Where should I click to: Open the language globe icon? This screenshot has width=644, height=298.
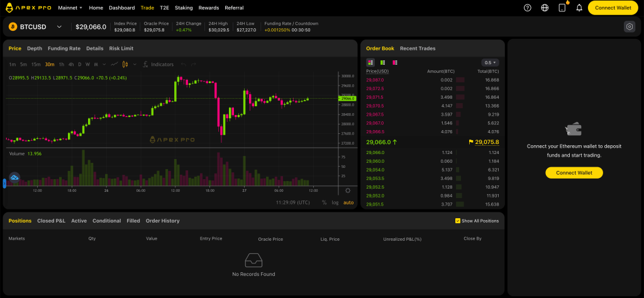(545, 8)
